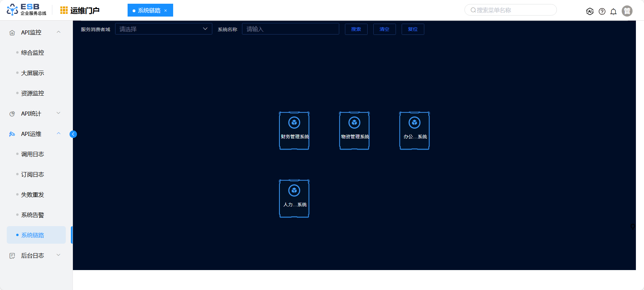Select the 财务管理系统 node
The image size is (644, 290).
294,130
